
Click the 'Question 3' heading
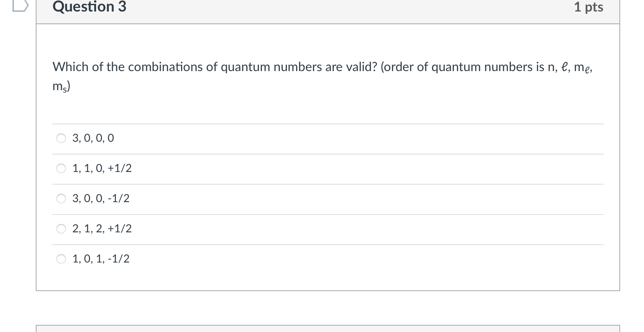(89, 7)
